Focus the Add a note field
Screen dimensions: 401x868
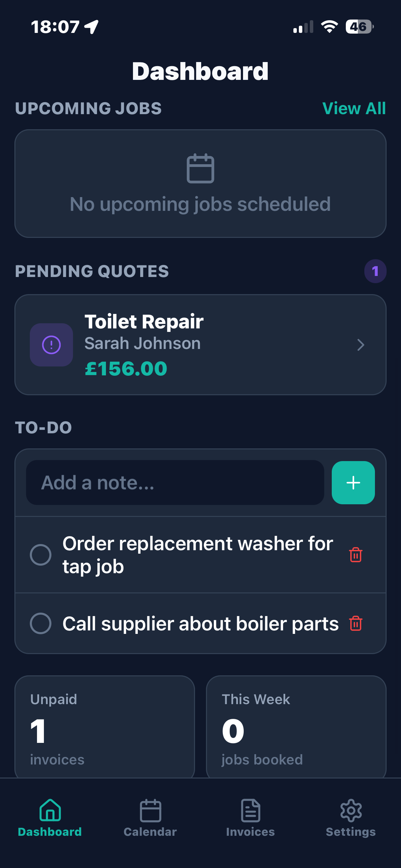pyautogui.click(x=175, y=482)
